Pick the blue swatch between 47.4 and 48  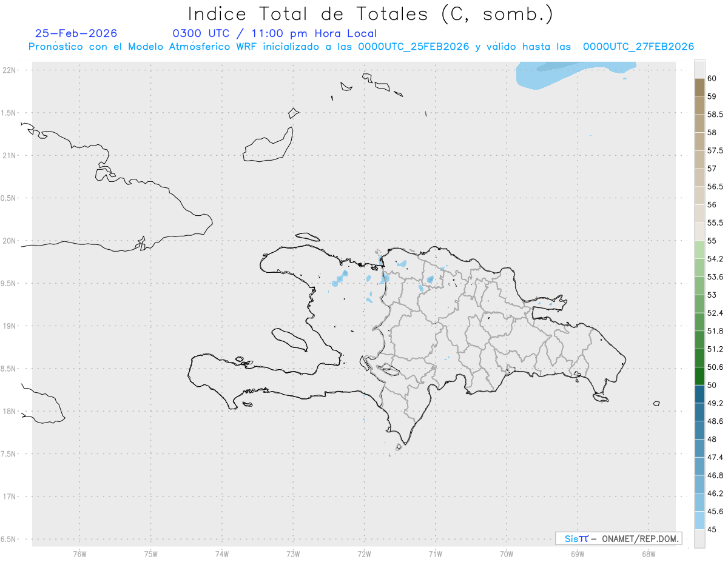pyautogui.click(x=699, y=448)
